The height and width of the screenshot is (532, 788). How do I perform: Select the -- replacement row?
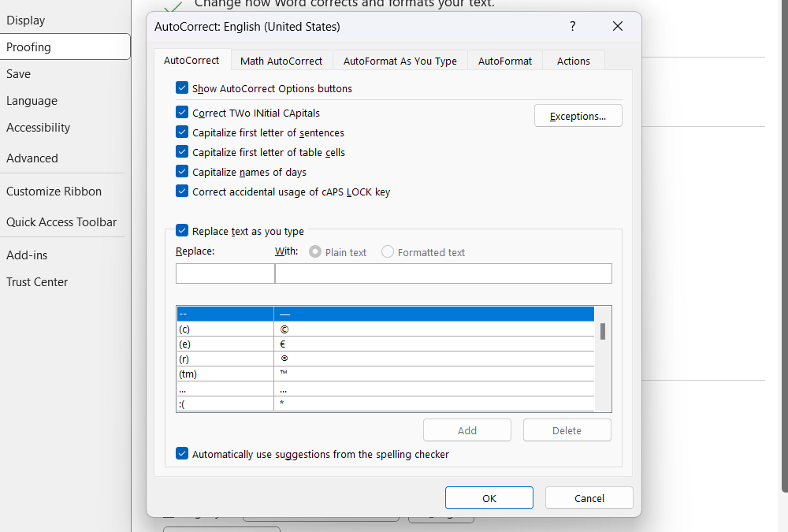(x=385, y=314)
